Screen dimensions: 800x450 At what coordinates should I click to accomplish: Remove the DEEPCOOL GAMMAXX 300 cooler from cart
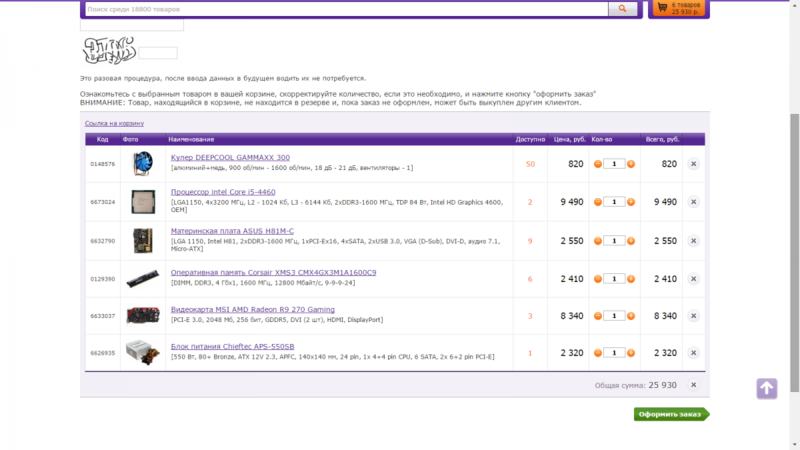tap(693, 163)
